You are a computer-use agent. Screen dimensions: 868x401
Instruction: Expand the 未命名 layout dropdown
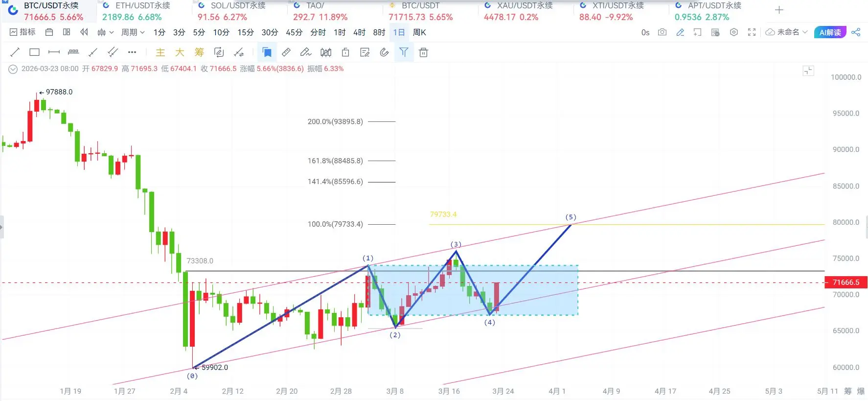click(x=786, y=32)
